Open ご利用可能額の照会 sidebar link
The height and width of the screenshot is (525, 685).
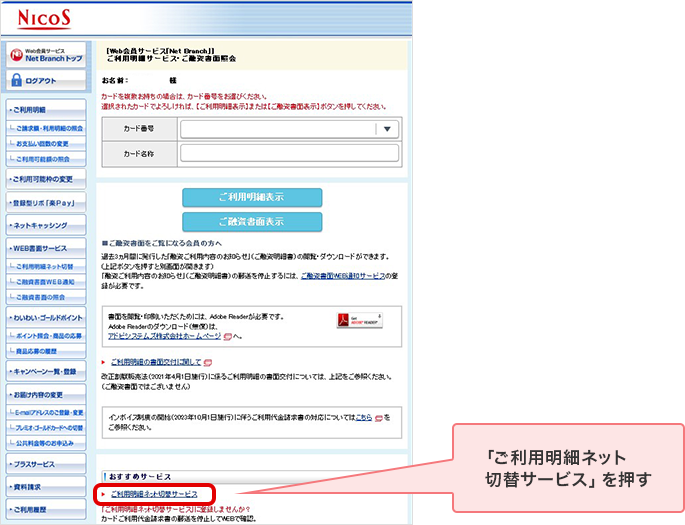(46, 159)
